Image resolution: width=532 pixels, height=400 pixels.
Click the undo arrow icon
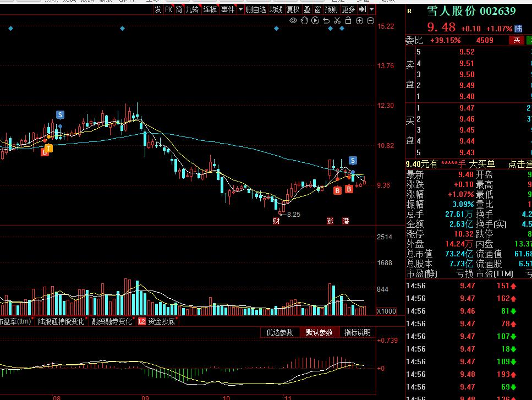(326, 21)
